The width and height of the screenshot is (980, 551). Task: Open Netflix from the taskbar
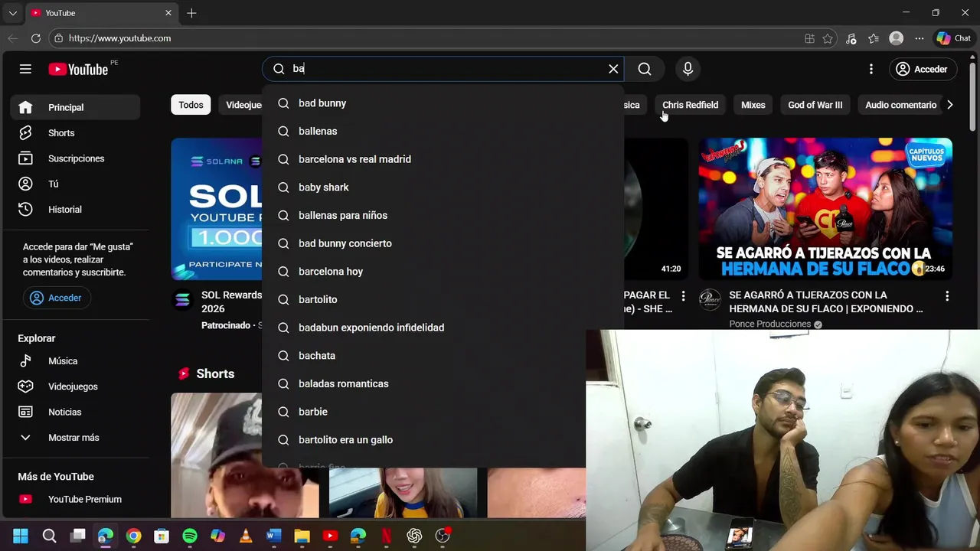[x=386, y=536]
